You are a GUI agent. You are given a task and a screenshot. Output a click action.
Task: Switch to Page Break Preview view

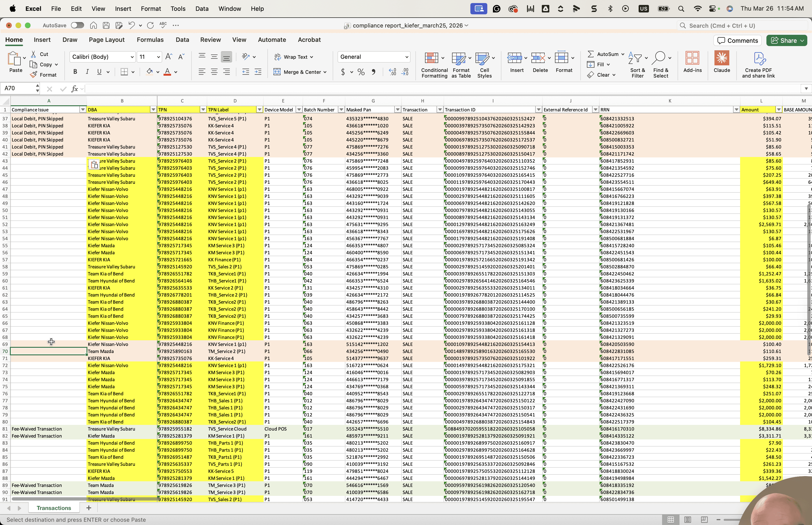(704, 520)
